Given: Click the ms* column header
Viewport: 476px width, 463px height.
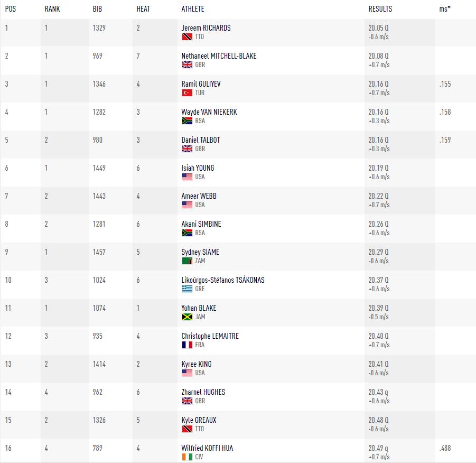Looking at the screenshot, I should [445, 9].
